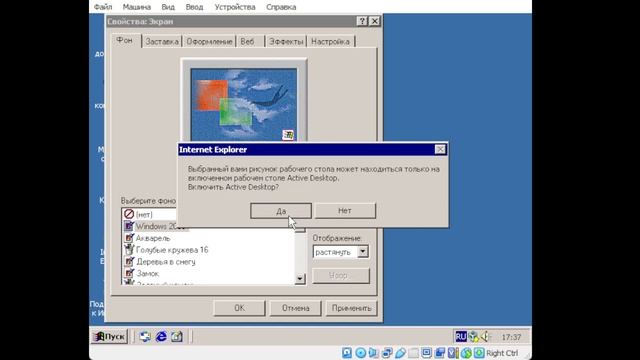This screenshot has width=640, height=360.
Task: Click the Отмена button
Action: (x=296, y=308)
